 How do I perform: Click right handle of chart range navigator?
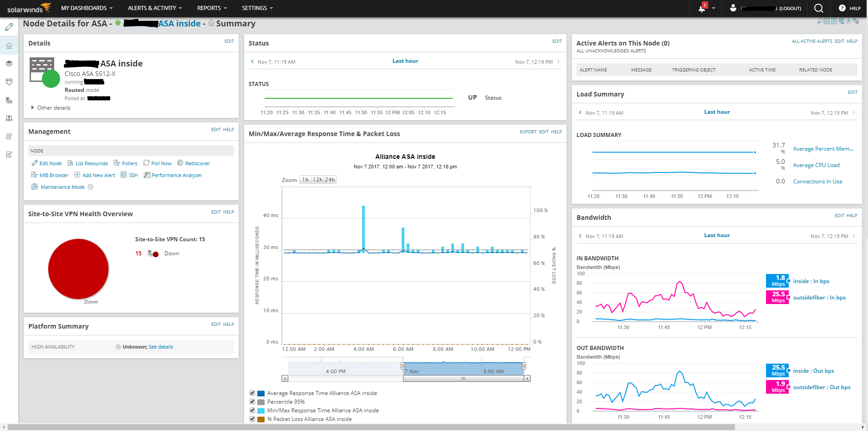click(524, 366)
